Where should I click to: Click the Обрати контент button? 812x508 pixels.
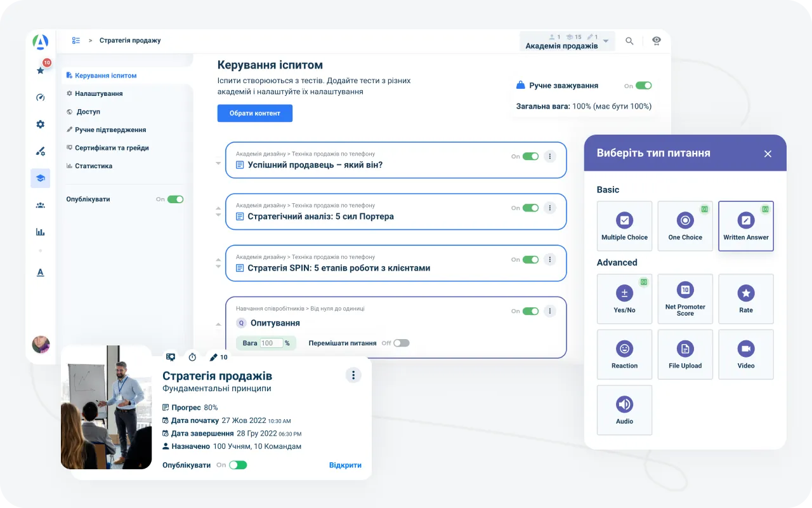pos(254,113)
